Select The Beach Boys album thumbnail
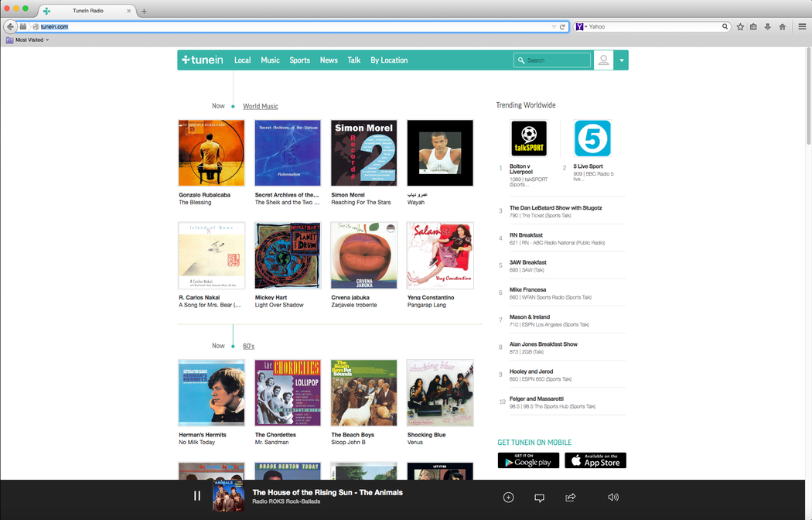This screenshot has height=520, width=812. (x=363, y=392)
